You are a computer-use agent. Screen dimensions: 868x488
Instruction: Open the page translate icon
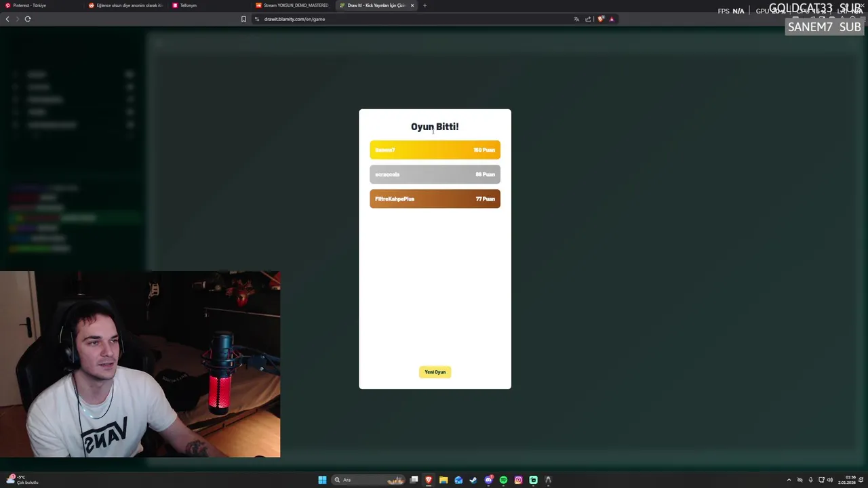[x=576, y=19]
